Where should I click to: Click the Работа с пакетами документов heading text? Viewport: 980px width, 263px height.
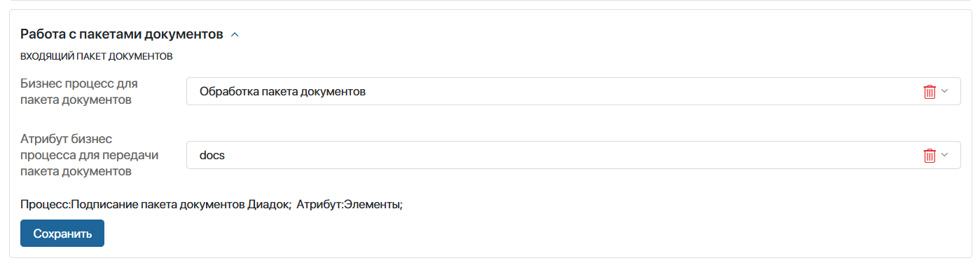[x=122, y=34]
